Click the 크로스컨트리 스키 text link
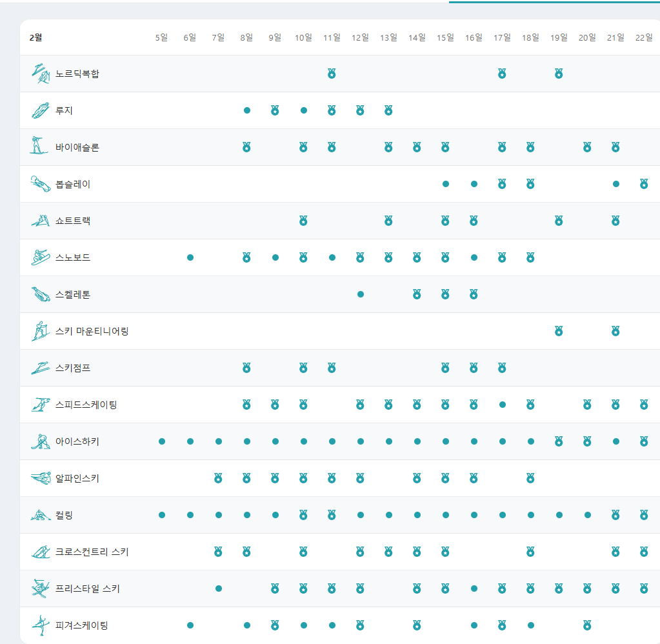 tap(92, 552)
